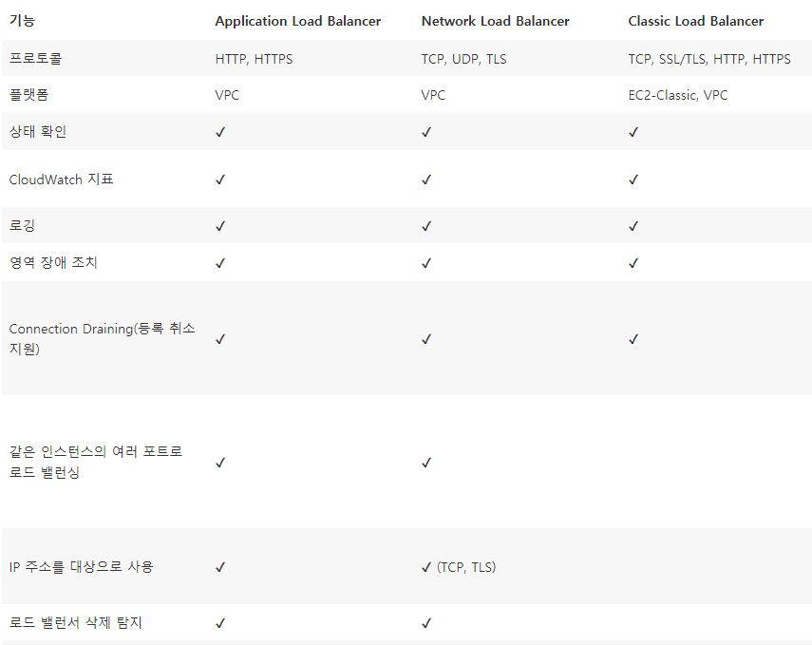Image resolution: width=812 pixels, height=645 pixels.
Task: Click the Application Load Balancer column header
Action: [298, 21]
